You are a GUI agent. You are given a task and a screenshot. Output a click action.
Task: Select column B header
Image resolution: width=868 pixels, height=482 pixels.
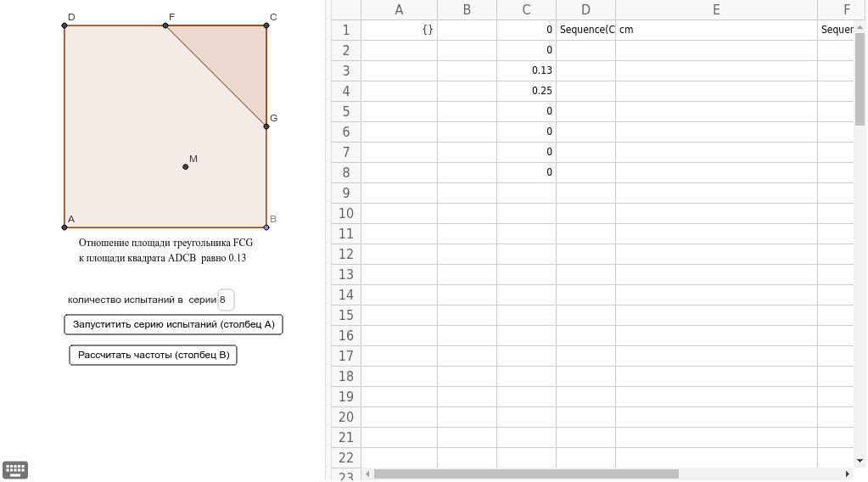pos(468,10)
